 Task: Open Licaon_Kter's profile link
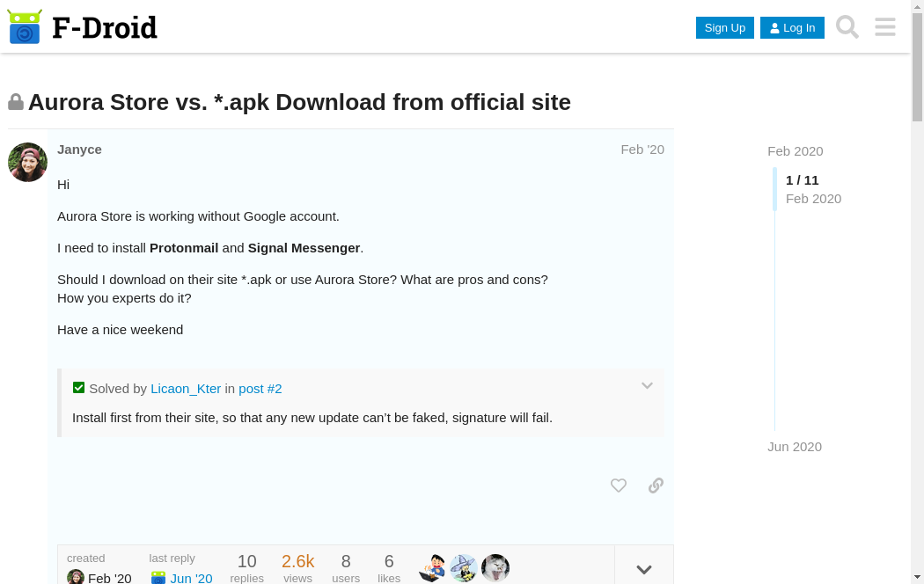[x=186, y=388]
